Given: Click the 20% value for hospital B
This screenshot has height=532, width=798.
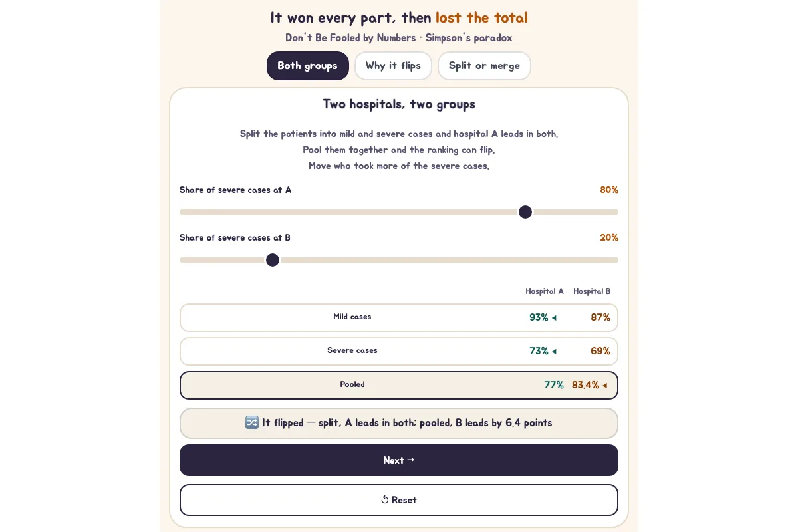Looking at the screenshot, I should (609, 237).
